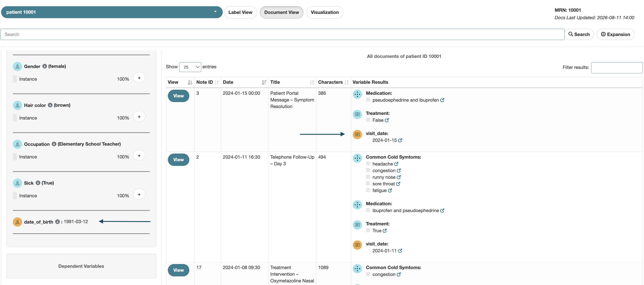Viewport: 644px width, 285px height.
Task: Open external link next to headache
Action: point(396,164)
